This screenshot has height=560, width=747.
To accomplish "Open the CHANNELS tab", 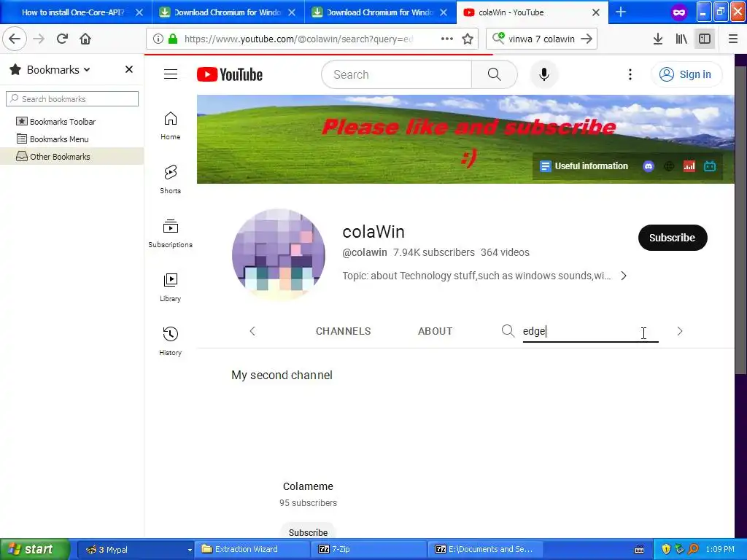I will 343,331.
